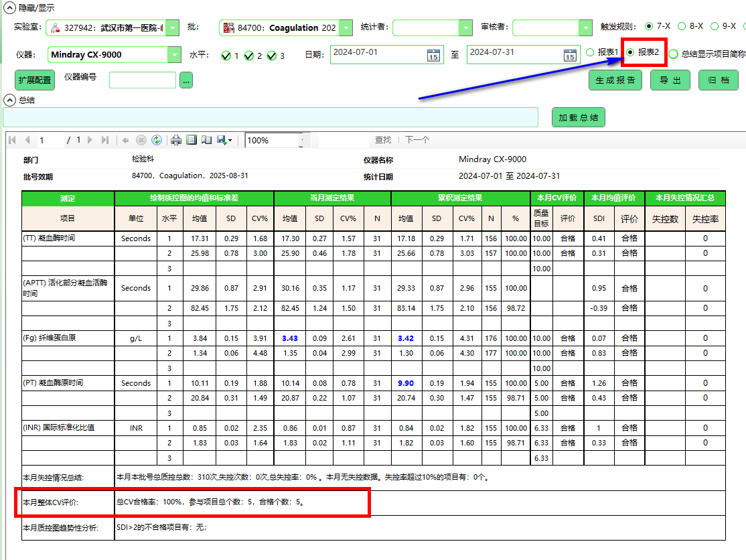Toggle print layout view icon
The height and width of the screenshot is (560, 746).
tap(192, 140)
